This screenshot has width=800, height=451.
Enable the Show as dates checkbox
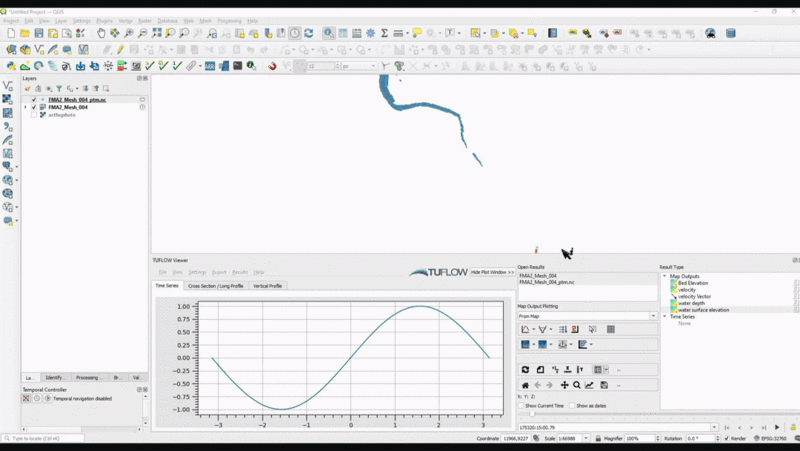571,406
